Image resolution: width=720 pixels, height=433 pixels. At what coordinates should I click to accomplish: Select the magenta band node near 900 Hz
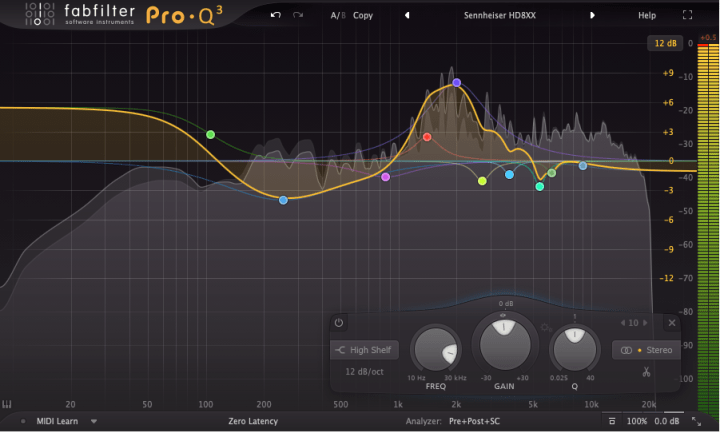point(386,177)
